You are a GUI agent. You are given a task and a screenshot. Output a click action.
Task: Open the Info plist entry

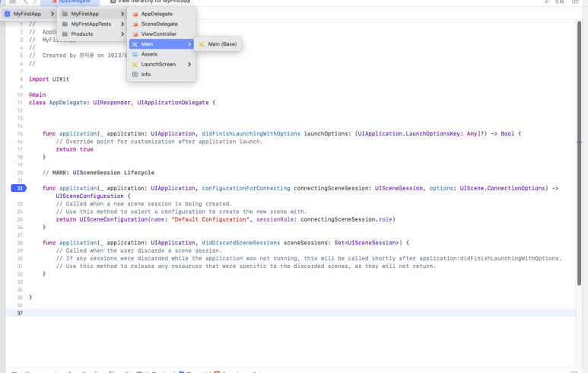pyautogui.click(x=161, y=75)
